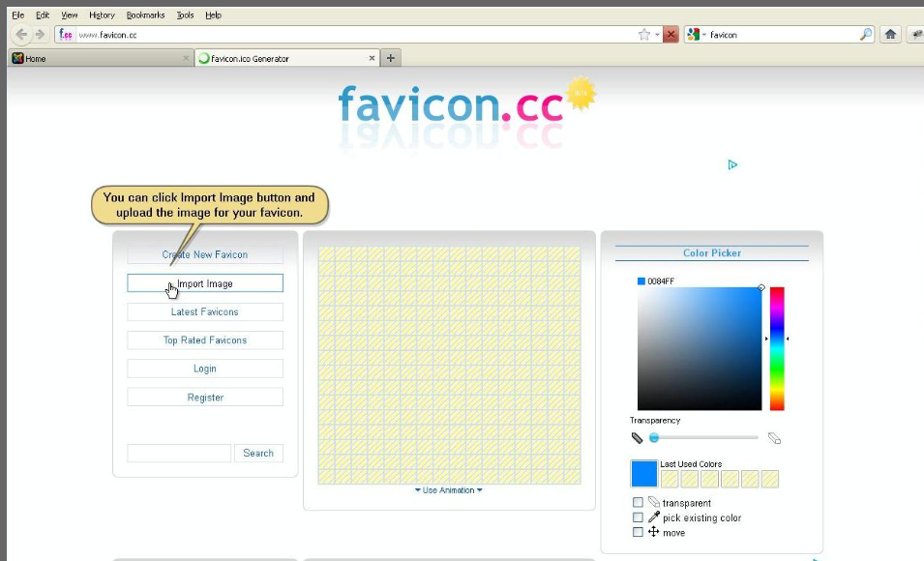The image size is (924, 561).
Task: Click the eyedropper icon for pick existing color
Action: pyautogui.click(x=653, y=517)
